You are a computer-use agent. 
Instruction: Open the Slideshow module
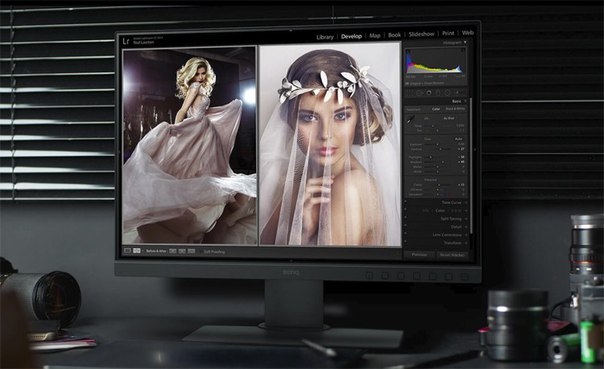[x=421, y=34]
